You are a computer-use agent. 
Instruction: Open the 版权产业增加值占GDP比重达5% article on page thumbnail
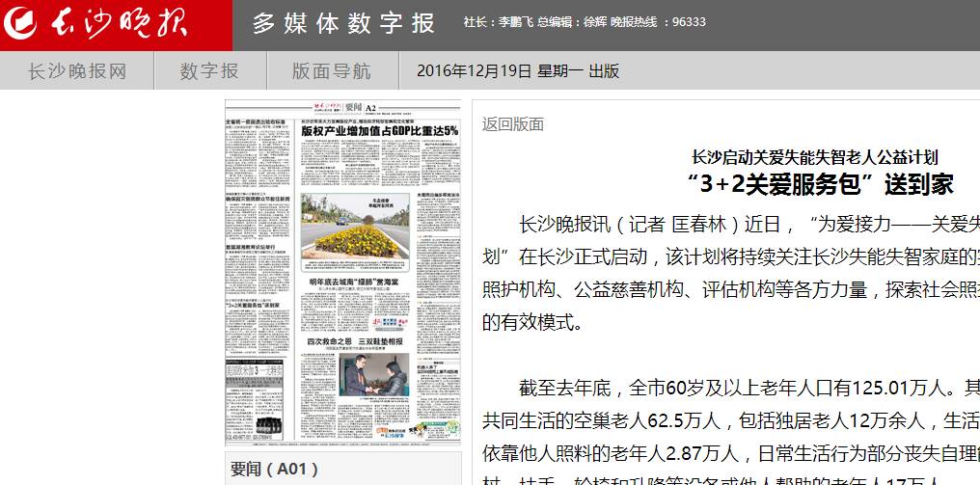[378, 130]
